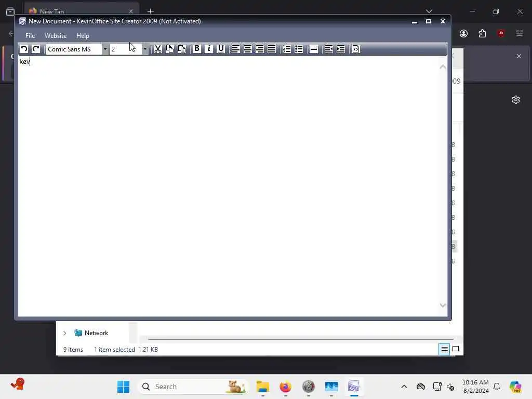532x399 pixels.
Task: Redo the last undone edit
Action: click(36, 49)
